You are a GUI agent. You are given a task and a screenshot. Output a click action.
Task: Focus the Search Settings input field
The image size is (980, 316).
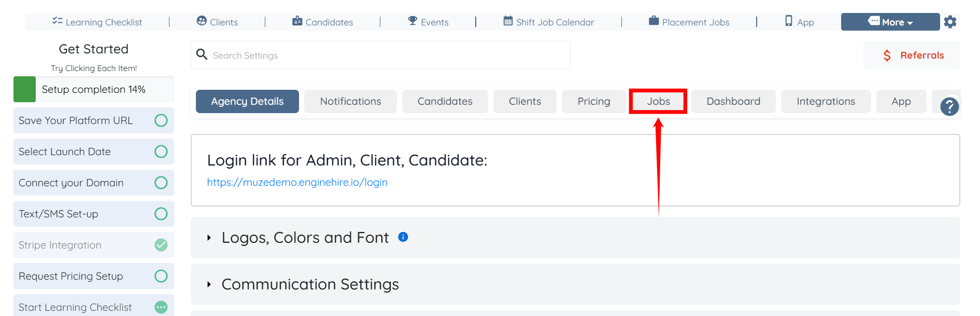coord(389,55)
